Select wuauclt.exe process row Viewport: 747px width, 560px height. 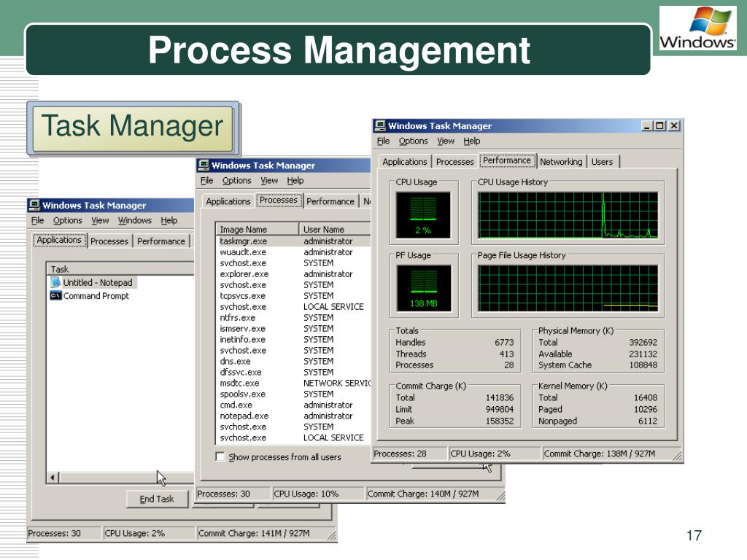pos(293,252)
